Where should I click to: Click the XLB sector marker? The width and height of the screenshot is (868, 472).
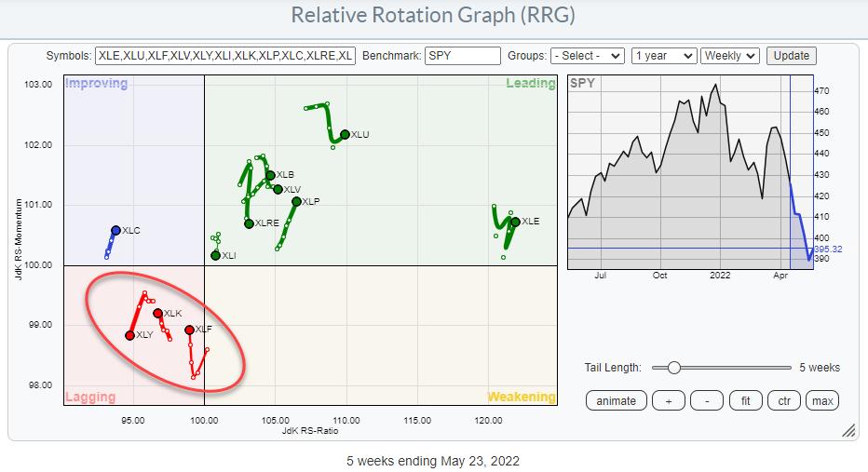pos(270,175)
